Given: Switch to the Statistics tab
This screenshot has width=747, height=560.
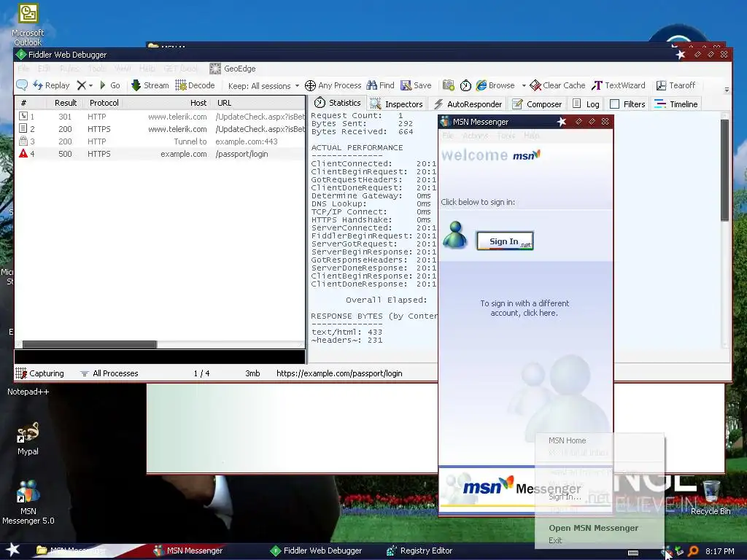Looking at the screenshot, I should 337,103.
